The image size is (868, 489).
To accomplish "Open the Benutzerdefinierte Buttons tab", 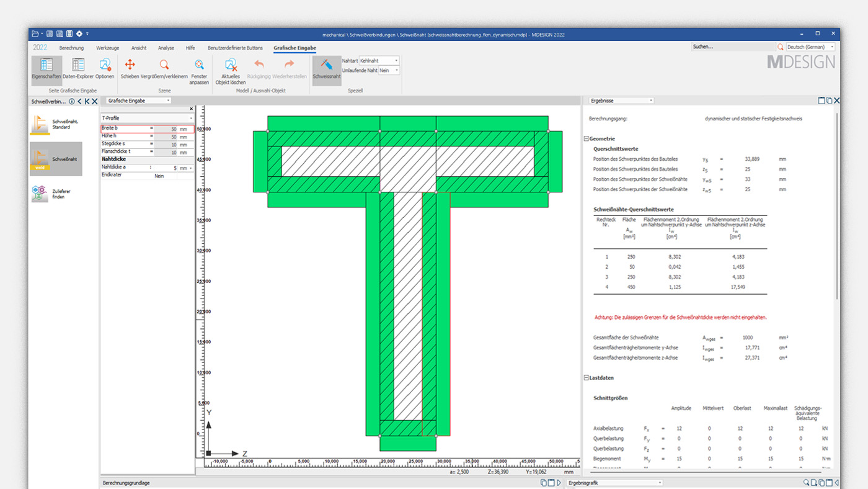I will pos(235,48).
